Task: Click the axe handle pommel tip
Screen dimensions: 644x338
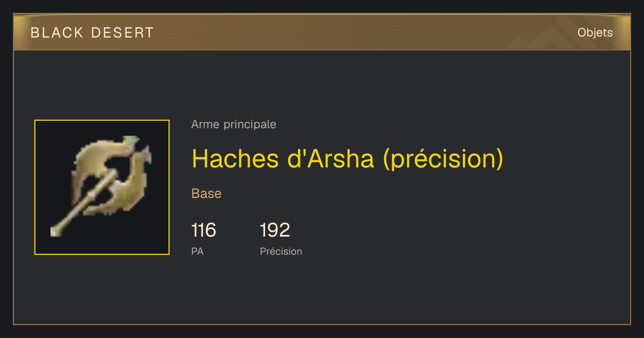Action: click(56, 232)
